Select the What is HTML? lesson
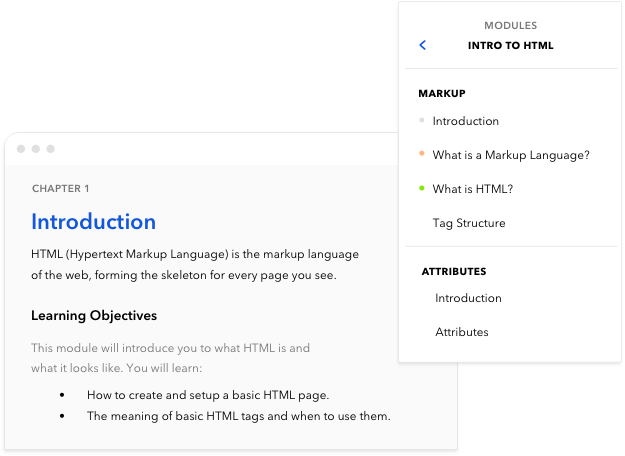 click(473, 189)
